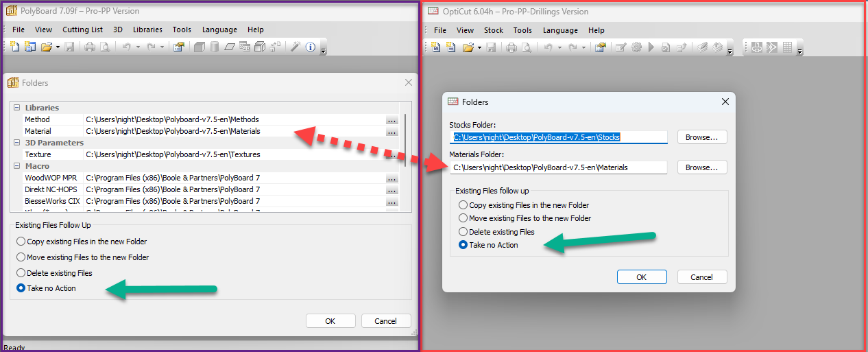868x352 pixels.
Task: Click the Open folder icon in OptiCut toolbar
Action: [x=468, y=47]
